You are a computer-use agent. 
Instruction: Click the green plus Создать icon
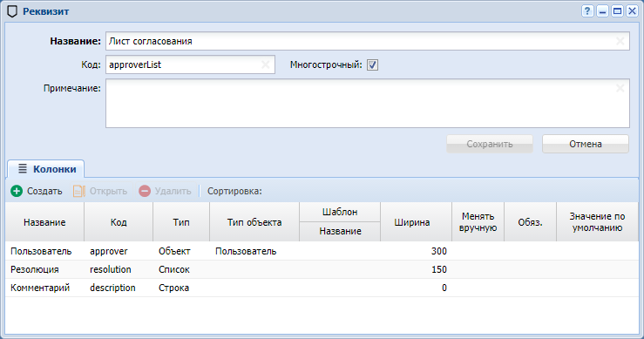tap(17, 191)
